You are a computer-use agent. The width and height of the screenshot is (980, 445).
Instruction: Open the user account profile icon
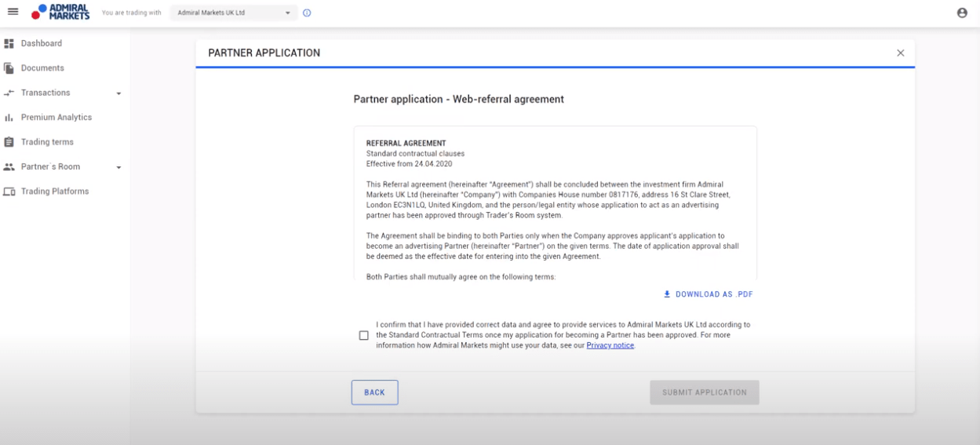[962, 13]
